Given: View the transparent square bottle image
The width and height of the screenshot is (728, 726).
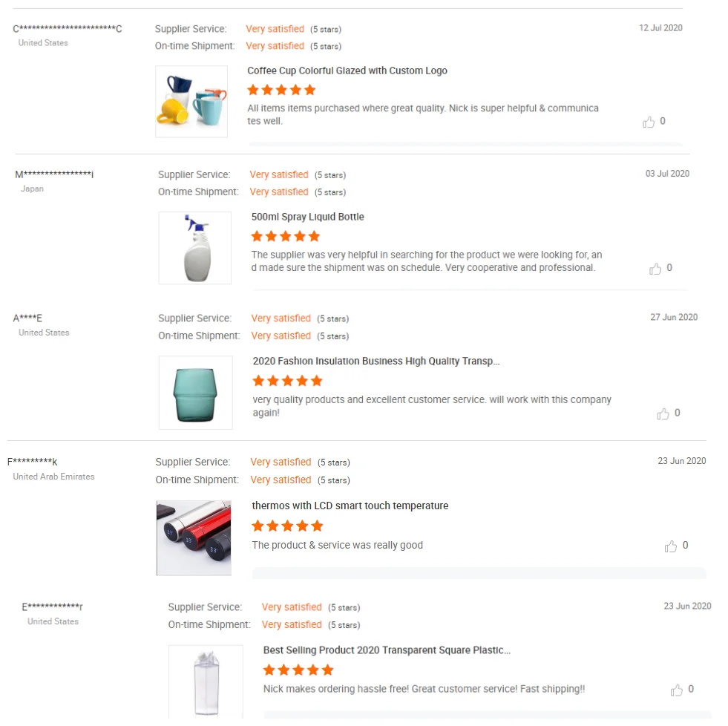Looking at the screenshot, I should pos(206,682).
